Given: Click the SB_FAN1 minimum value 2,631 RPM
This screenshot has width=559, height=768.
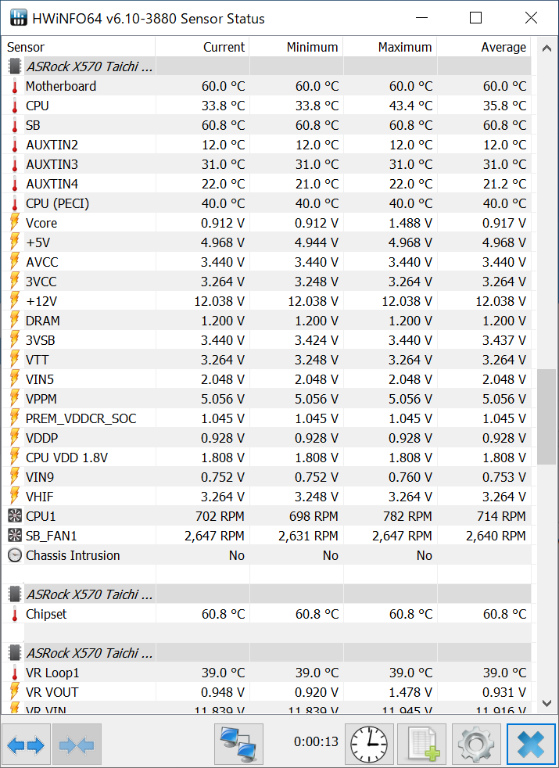Looking at the screenshot, I should tap(308, 535).
